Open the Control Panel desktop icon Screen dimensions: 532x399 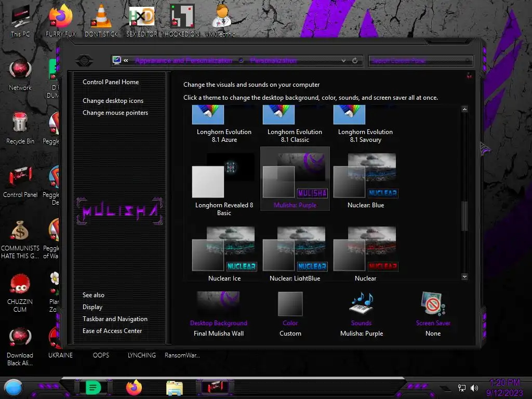(20, 181)
